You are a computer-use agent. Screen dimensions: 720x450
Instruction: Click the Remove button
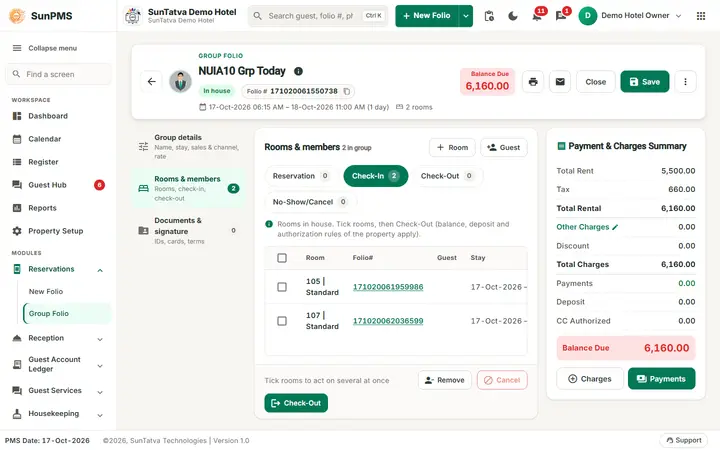(444, 380)
